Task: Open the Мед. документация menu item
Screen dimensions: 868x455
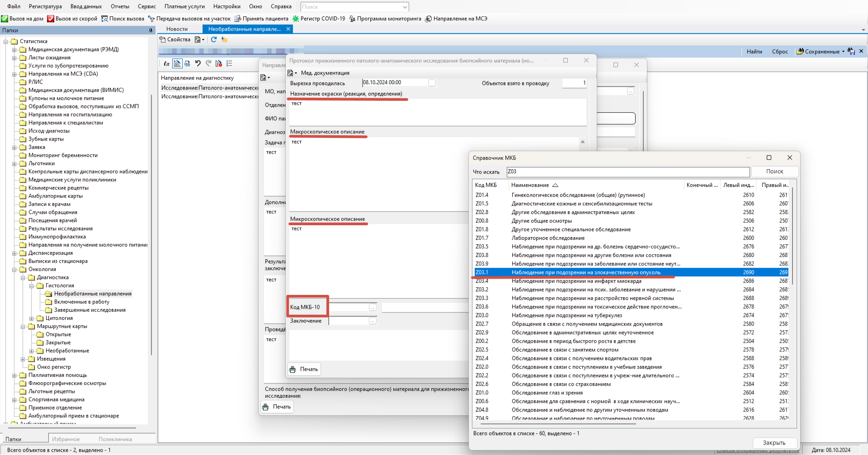Action: point(325,73)
